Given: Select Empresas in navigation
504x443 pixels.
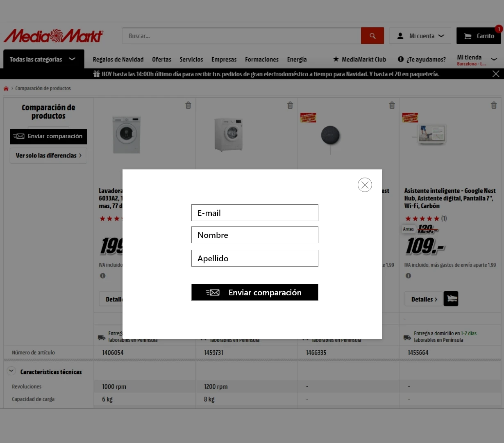Looking at the screenshot, I should point(224,59).
